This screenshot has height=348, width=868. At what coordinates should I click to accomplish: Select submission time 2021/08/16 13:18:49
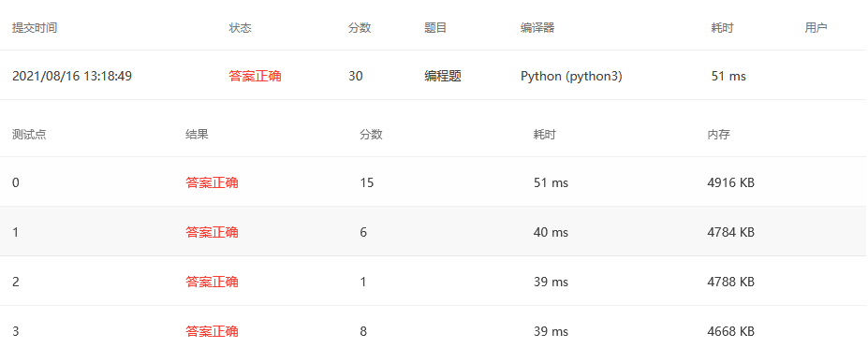tap(72, 77)
